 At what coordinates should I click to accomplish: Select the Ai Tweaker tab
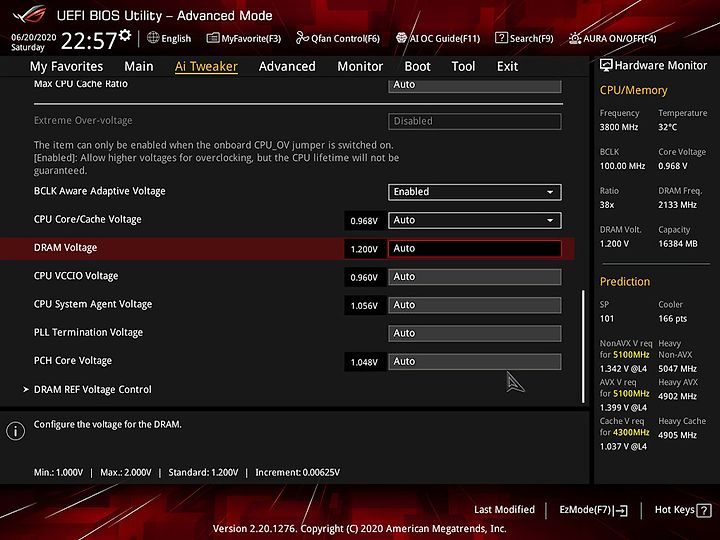(206, 67)
